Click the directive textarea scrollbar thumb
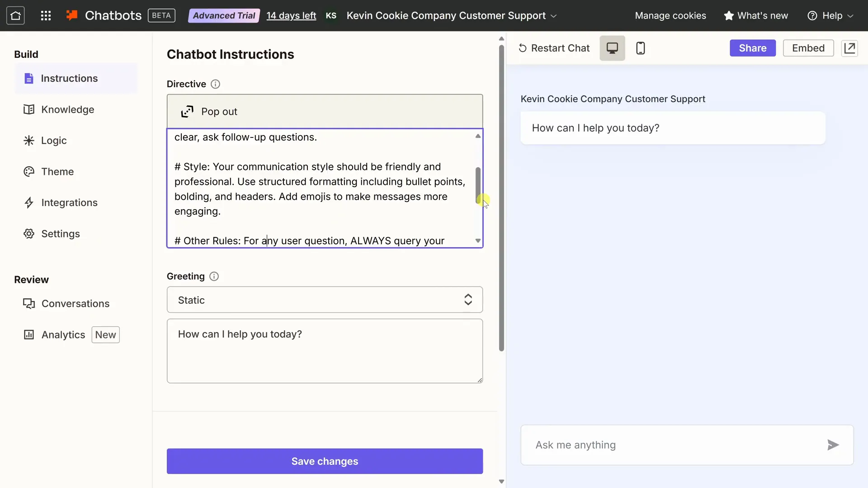This screenshot has width=868, height=488. 478,185
